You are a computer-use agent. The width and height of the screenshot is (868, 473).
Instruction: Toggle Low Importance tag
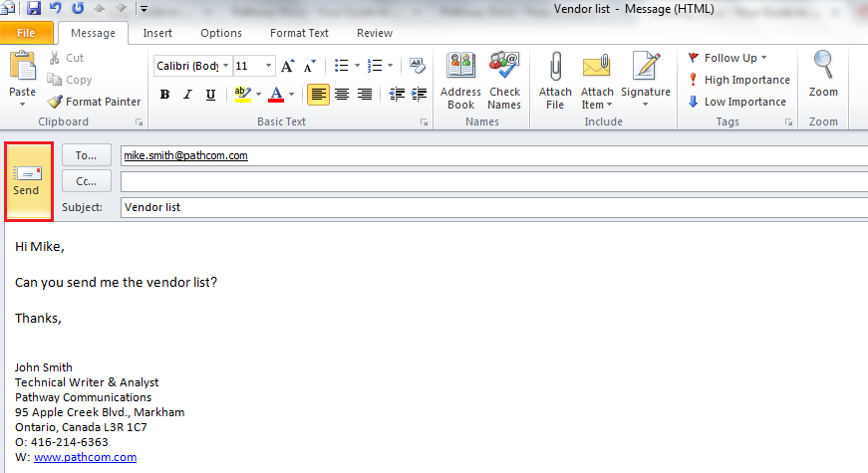coord(736,102)
